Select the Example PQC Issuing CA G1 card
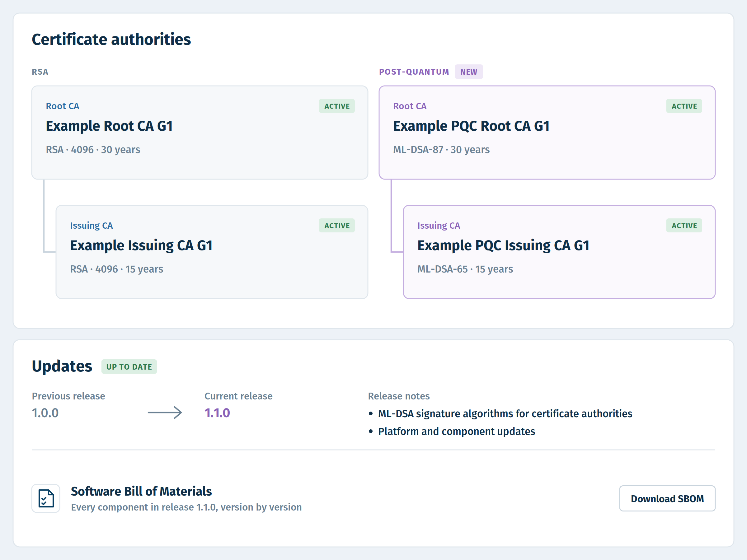The image size is (747, 560). click(559, 252)
